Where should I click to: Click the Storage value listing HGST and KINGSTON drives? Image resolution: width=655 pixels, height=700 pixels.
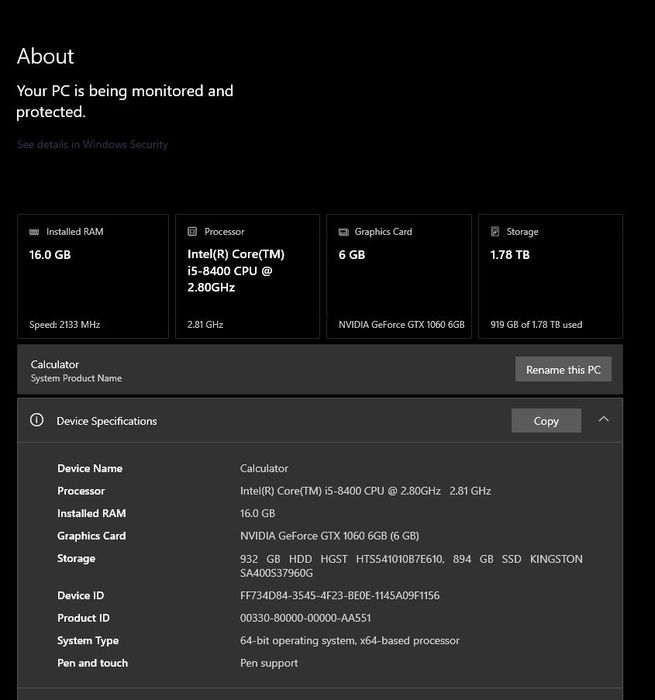[411, 566]
